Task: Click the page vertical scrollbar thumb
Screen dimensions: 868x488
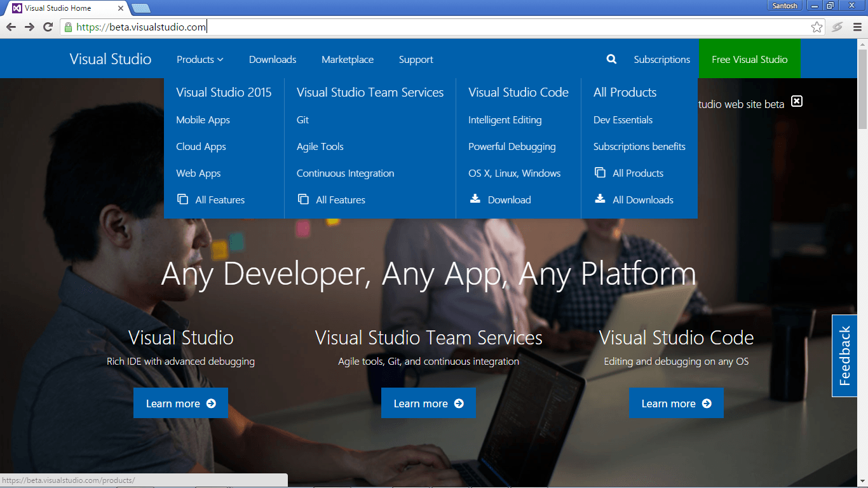Action: (x=862, y=89)
